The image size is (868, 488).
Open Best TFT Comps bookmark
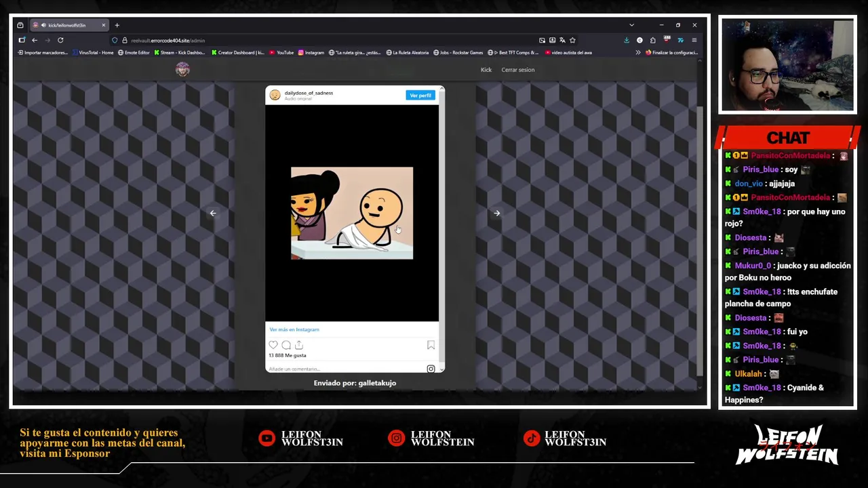515,52
